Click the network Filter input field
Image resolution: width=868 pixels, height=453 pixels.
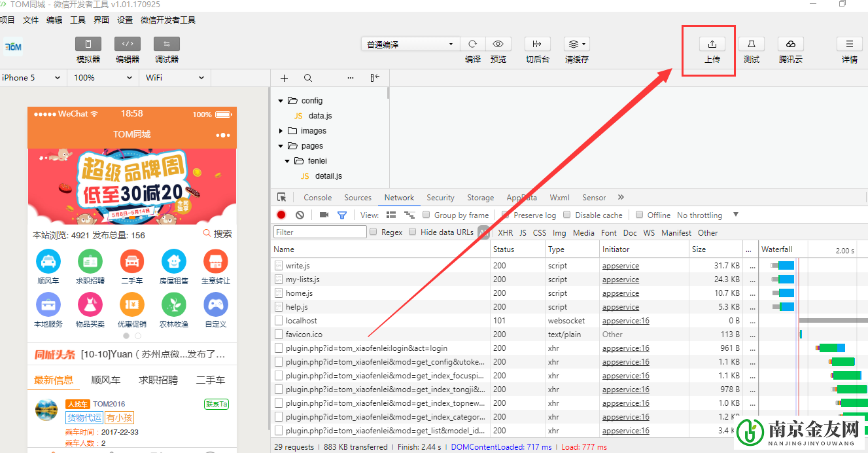320,232
